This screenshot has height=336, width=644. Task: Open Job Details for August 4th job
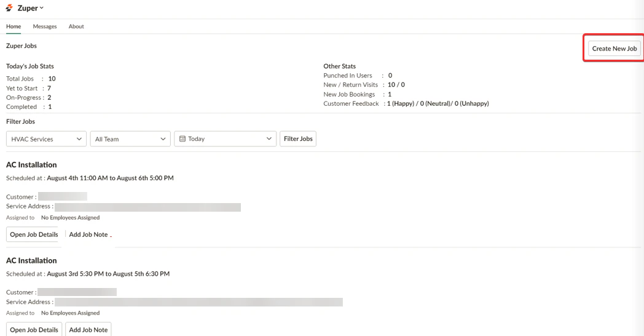(x=34, y=234)
